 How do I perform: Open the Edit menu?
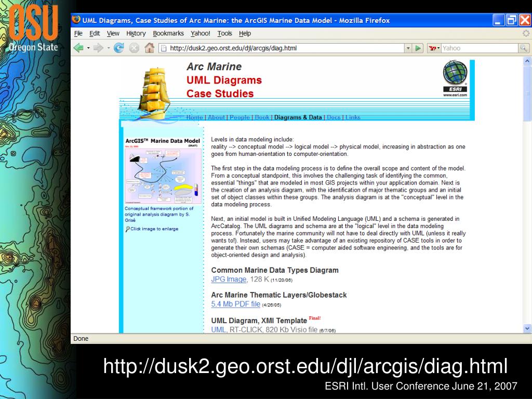click(95, 33)
